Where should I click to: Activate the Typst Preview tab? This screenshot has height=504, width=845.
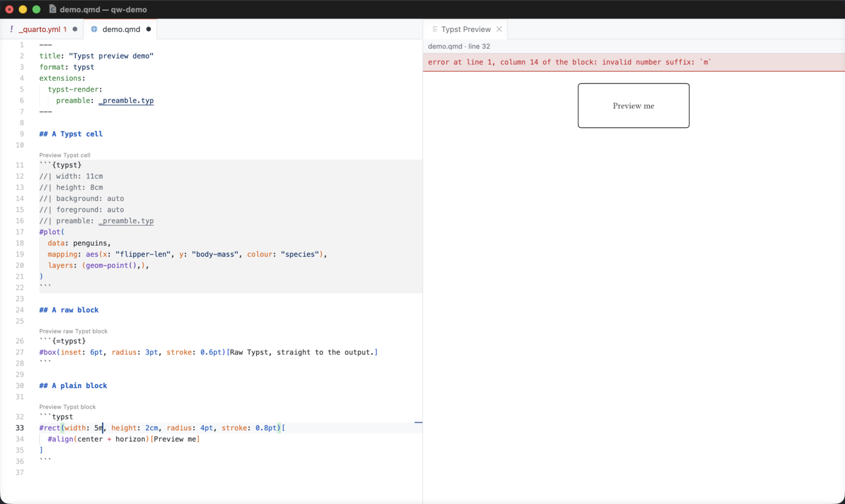pos(466,29)
